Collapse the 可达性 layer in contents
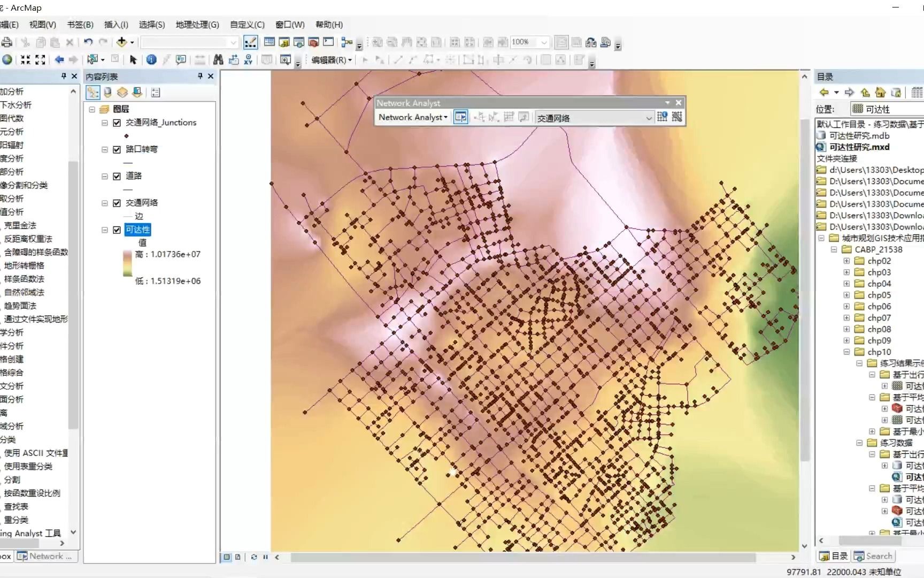 105,230
